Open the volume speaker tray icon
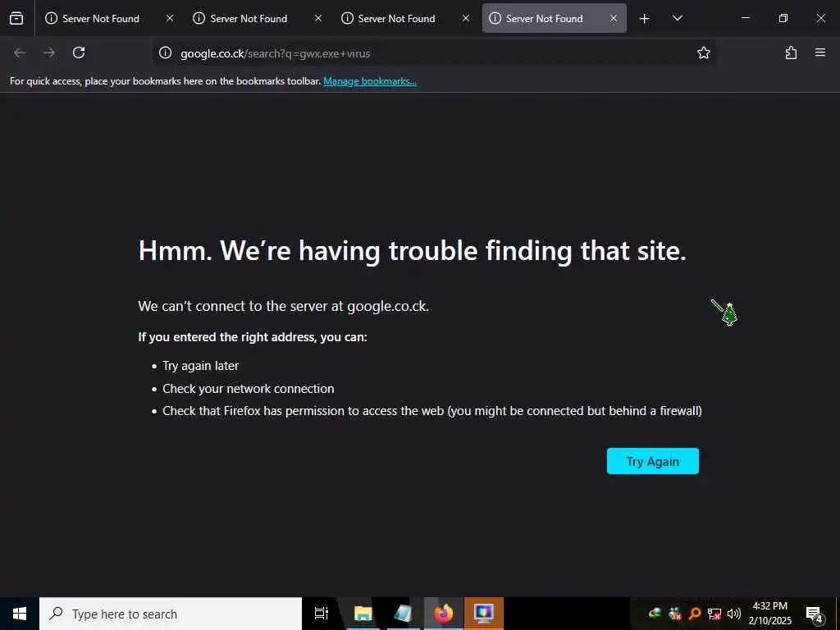Image resolution: width=840 pixels, height=630 pixels. [x=733, y=614]
